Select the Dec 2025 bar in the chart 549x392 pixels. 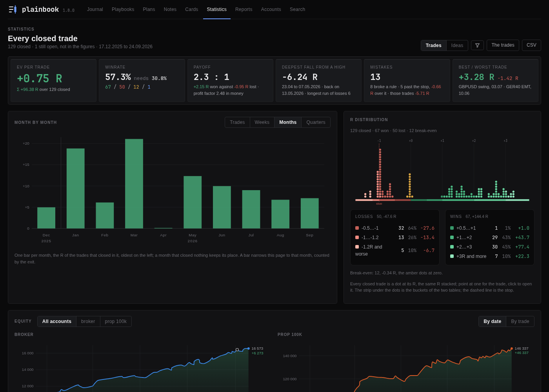pos(46,218)
